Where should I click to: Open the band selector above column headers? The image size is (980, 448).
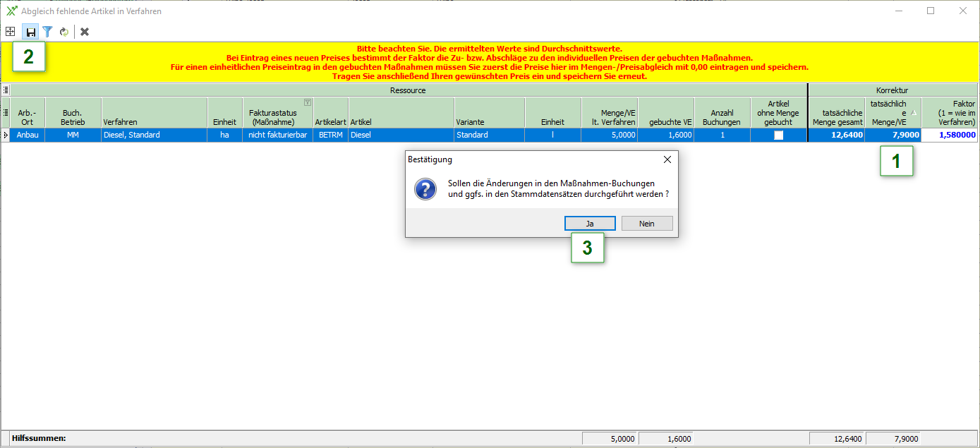[6, 90]
